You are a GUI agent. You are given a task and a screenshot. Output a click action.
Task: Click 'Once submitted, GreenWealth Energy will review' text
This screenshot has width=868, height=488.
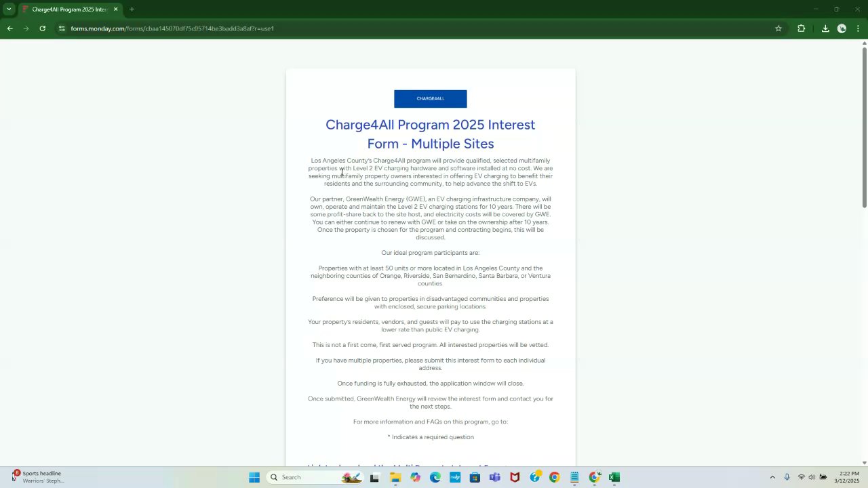point(430,403)
